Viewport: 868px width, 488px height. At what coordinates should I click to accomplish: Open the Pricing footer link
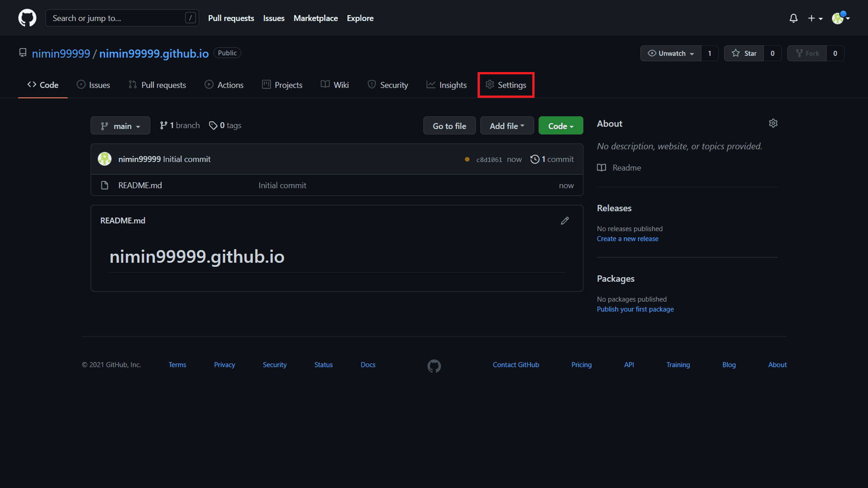(581, 365)
